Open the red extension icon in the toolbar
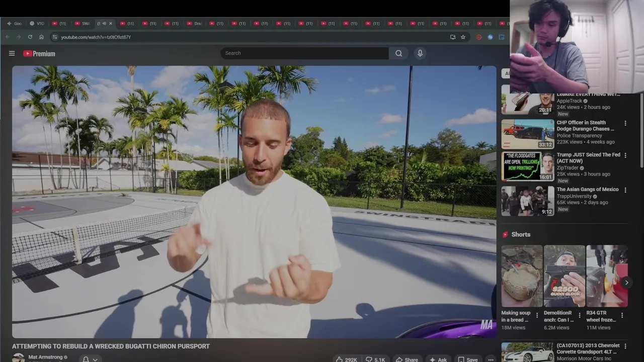 [x=479, y=37]
